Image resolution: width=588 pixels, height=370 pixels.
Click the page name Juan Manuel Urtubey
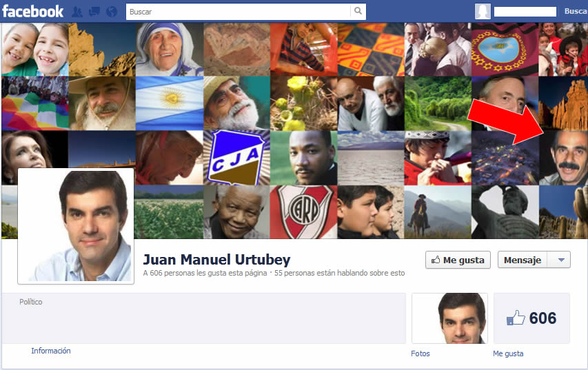coord(216,259)
